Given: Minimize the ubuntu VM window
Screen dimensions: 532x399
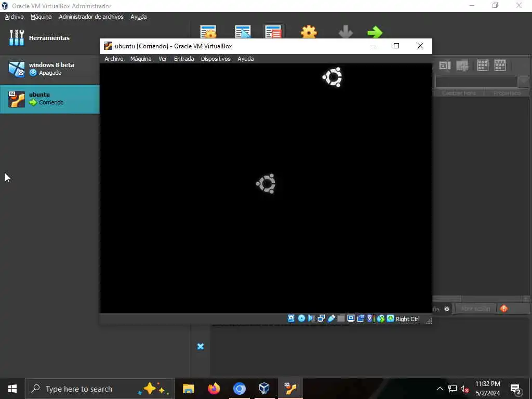Looking at the screenshot, I should [373, 46].
